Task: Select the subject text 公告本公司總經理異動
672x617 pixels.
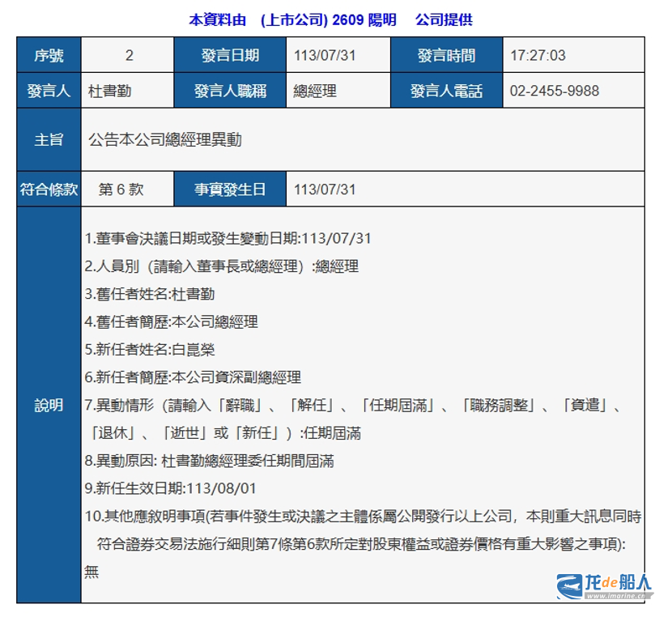Action: [x=164, y=139]
